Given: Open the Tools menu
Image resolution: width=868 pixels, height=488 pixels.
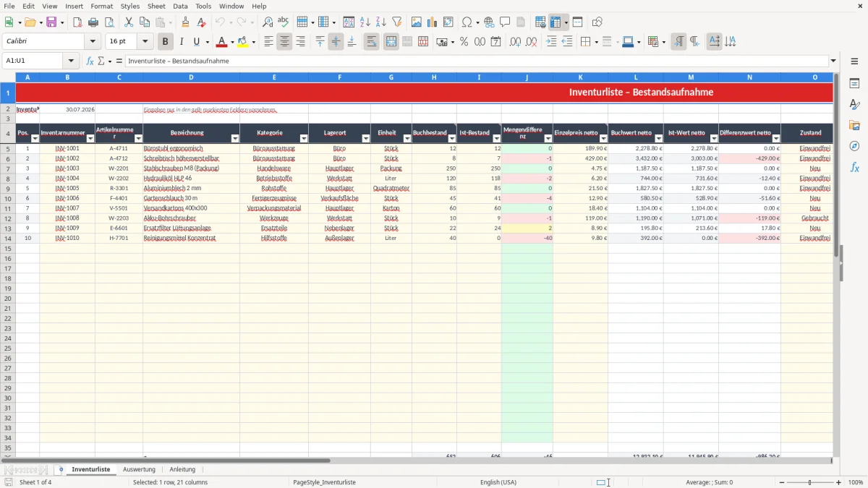Looking at the screenshot, I should click(203, 6).
